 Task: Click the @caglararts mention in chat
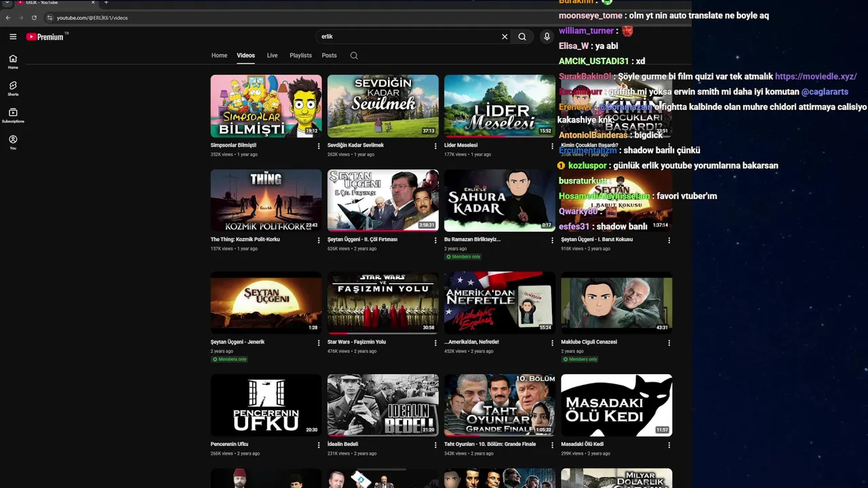point(825,91)
